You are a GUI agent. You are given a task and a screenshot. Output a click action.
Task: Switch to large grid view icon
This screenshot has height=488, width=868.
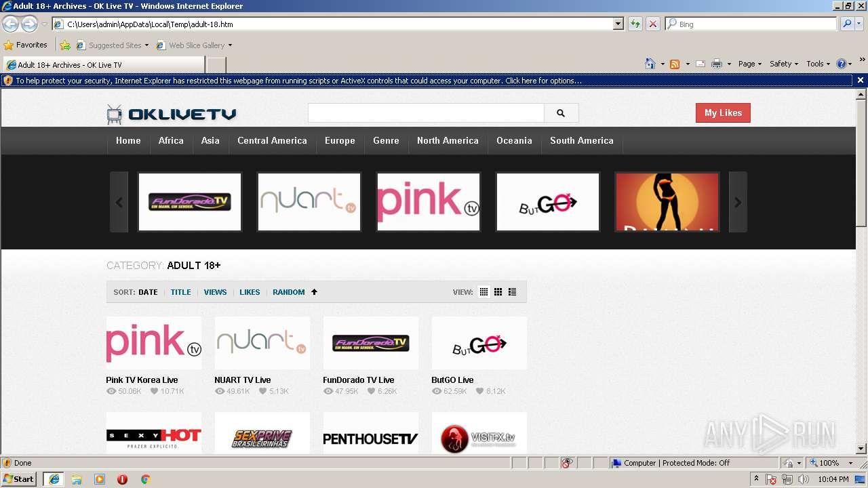coord(498,292)
